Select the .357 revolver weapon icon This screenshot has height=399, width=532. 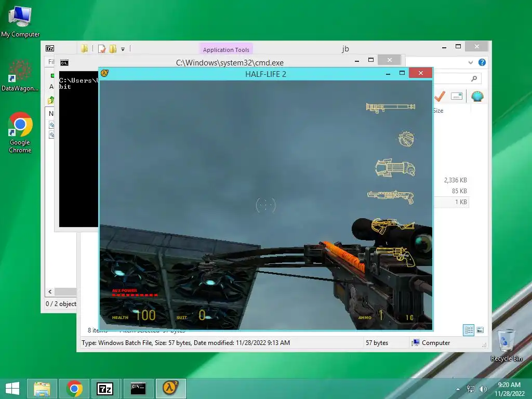[395, 257]
